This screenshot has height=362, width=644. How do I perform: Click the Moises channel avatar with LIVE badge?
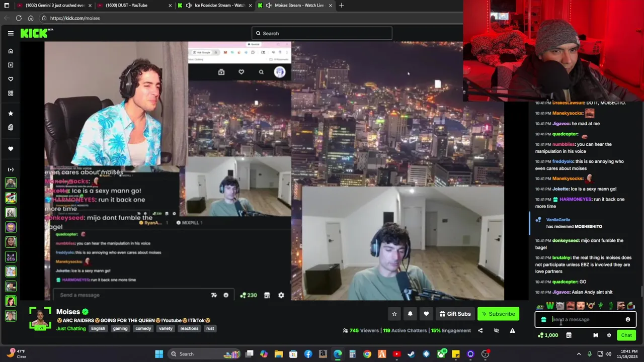40,318
